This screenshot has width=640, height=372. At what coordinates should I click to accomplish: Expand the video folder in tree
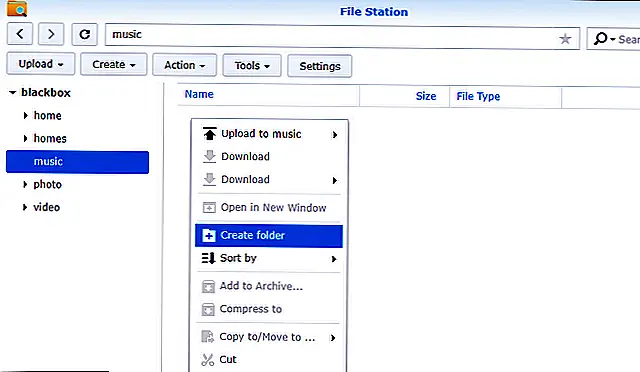(25, 207)
